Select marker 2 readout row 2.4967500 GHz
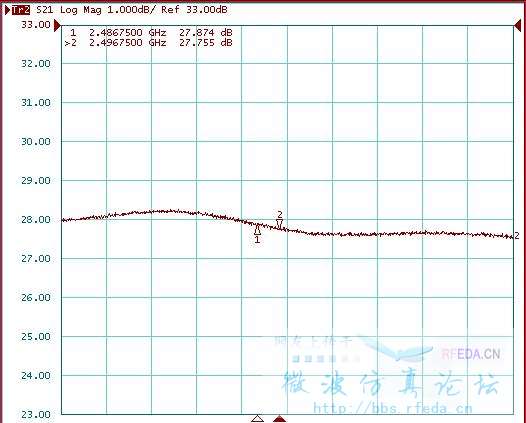 (148, 43)
